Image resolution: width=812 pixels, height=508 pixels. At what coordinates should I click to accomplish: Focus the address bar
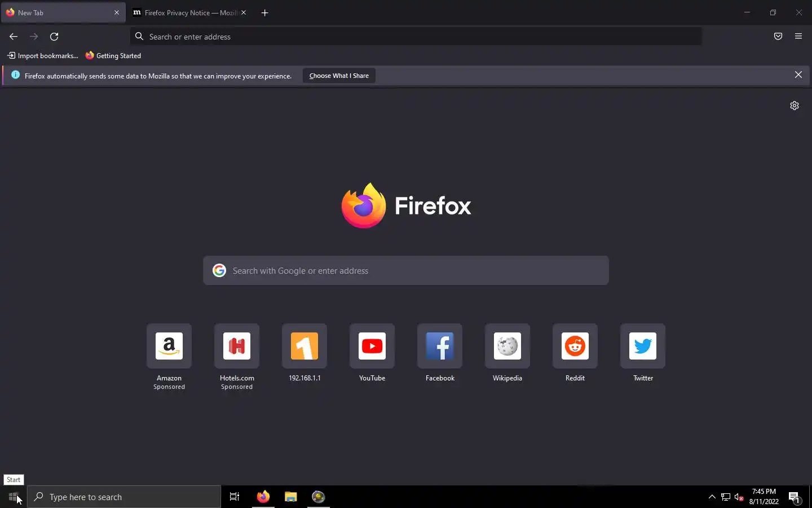416,37
